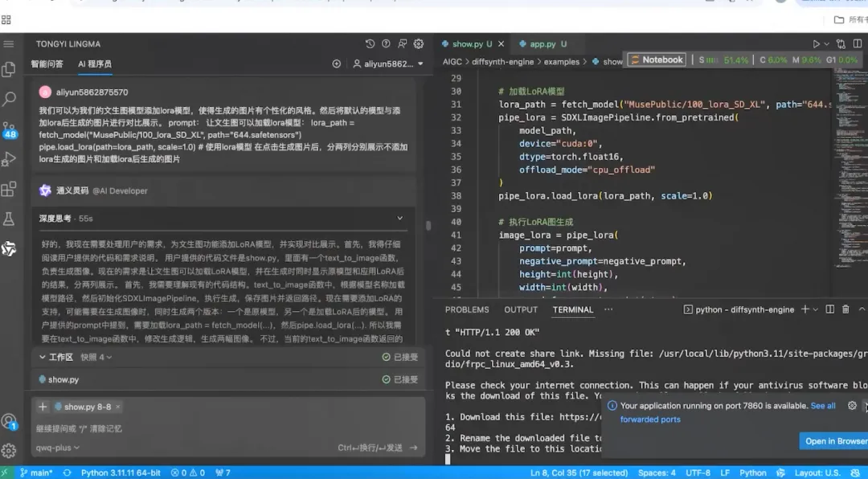
Task: Switch to the app.py editor tab
Action: (x=542, y=43)
